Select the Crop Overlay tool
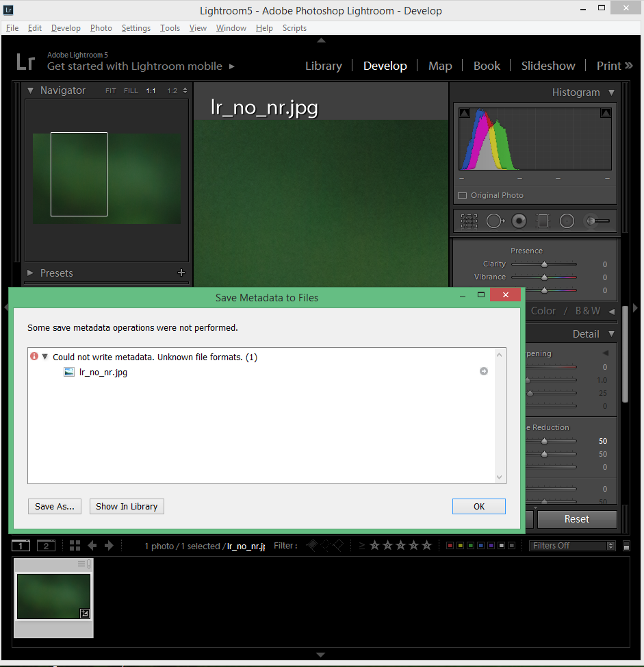Viewport: 644px width, 667px height. [x=469, y=221]
